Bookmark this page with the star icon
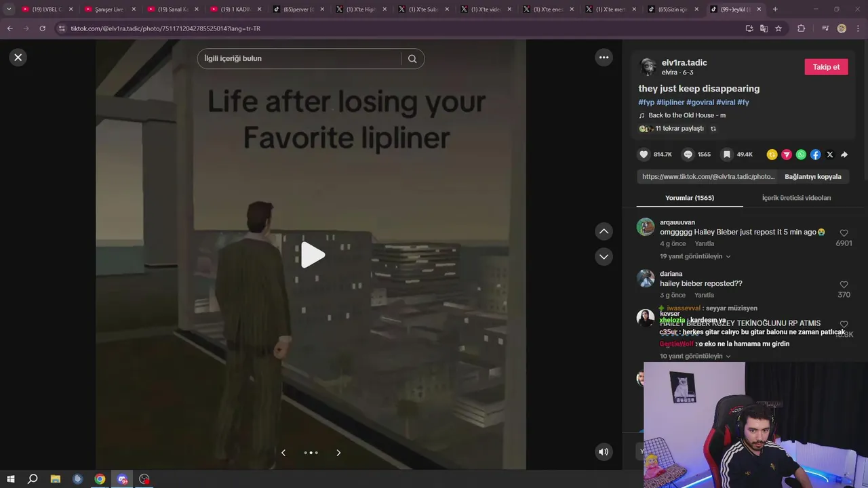 [x=778, y=28]
